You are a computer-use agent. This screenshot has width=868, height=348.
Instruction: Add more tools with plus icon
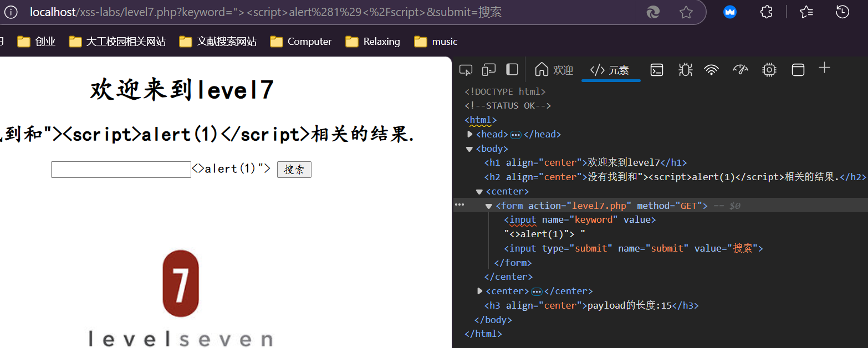click(x=825, y=68)
